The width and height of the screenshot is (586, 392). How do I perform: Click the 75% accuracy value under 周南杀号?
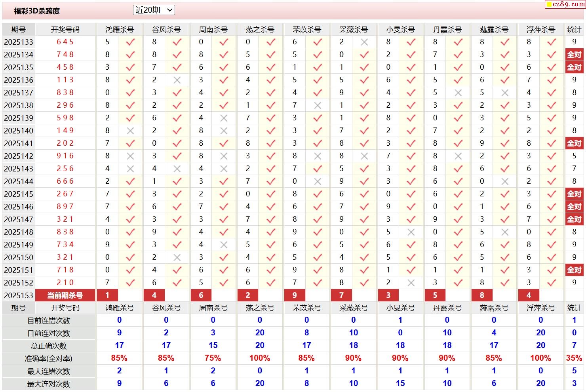[213, 358]
